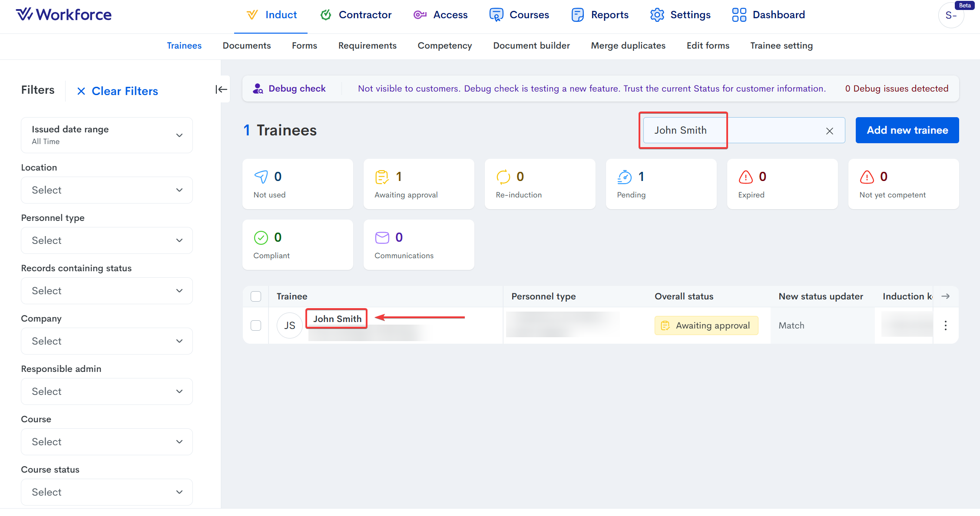The image size is (980, 516).
Task: Select all trainees via header checkbox
Action: (256, 296)
